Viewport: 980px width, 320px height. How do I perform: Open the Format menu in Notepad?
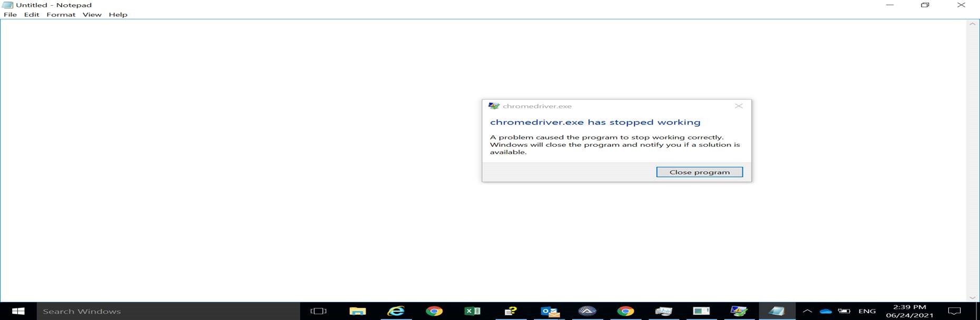[x=61, y=15]
